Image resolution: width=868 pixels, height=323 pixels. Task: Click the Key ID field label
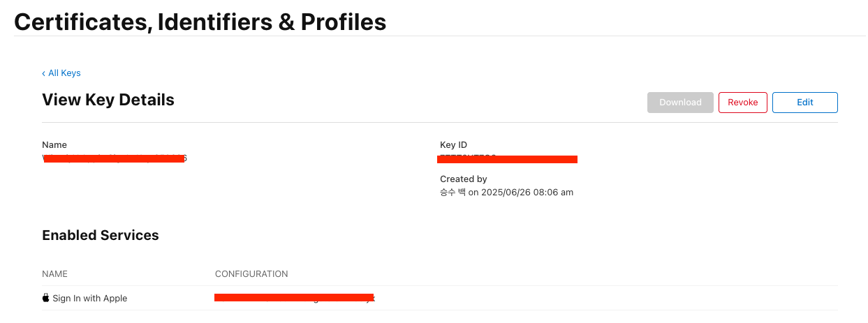pos(453,145)
